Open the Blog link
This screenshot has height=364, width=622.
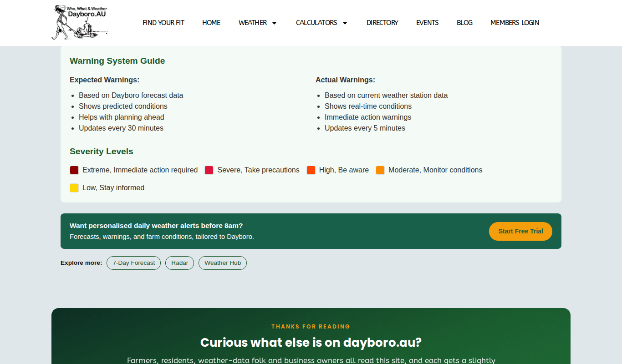(x=464, y=23)
